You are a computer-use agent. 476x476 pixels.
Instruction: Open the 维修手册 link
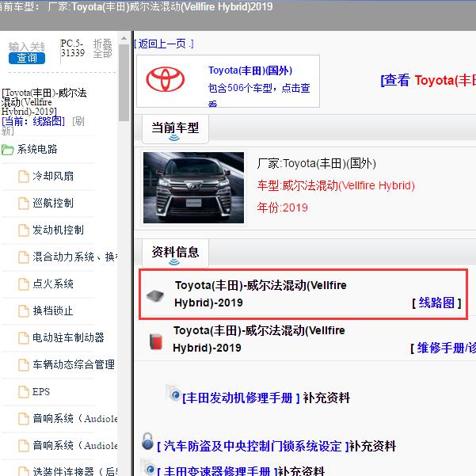point(444,348)
